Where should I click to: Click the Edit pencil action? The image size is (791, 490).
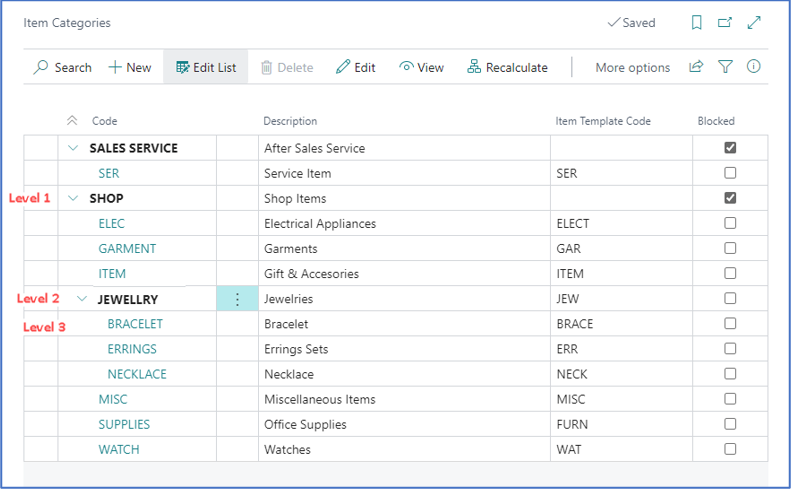click(x=356, y=67)
